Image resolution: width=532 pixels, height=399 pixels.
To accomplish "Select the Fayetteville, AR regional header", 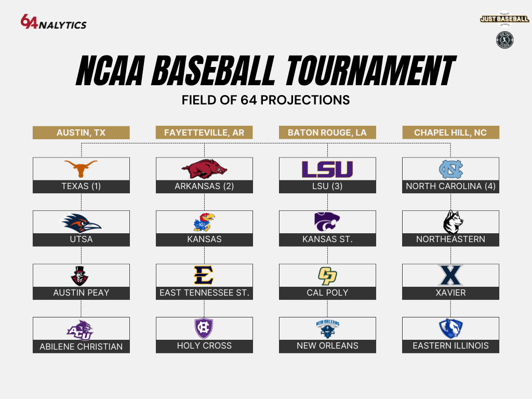I will (204, 132).
